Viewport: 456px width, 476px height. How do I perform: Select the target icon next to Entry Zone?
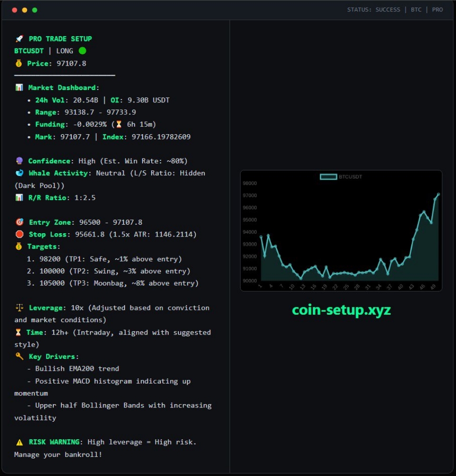point(19,222)
